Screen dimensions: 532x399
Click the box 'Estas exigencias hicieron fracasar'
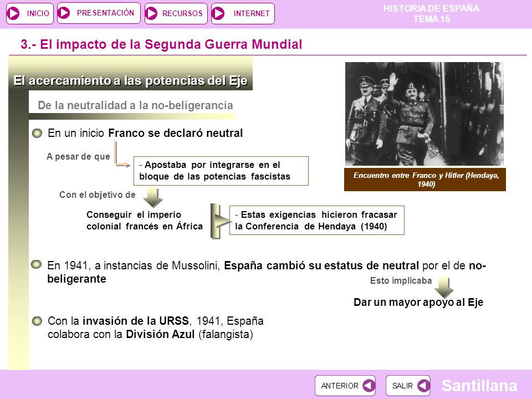317,220
